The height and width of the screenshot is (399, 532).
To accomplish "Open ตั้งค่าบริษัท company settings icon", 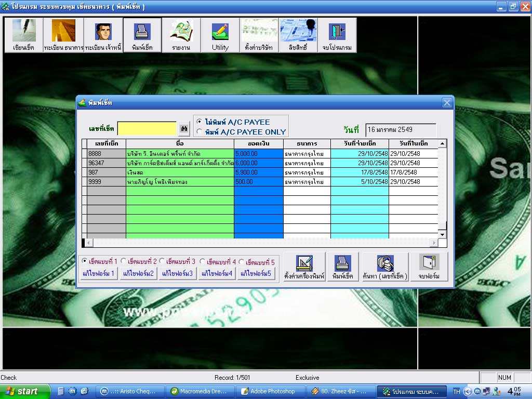I will [x=259, y=35].
